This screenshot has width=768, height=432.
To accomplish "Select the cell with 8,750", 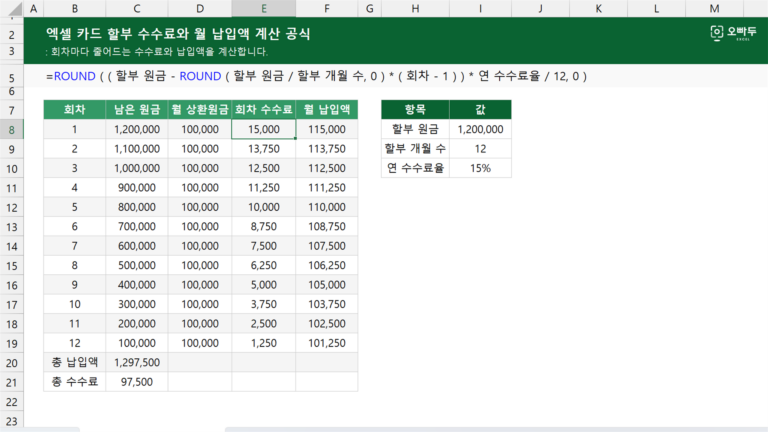I will point(264,227).
